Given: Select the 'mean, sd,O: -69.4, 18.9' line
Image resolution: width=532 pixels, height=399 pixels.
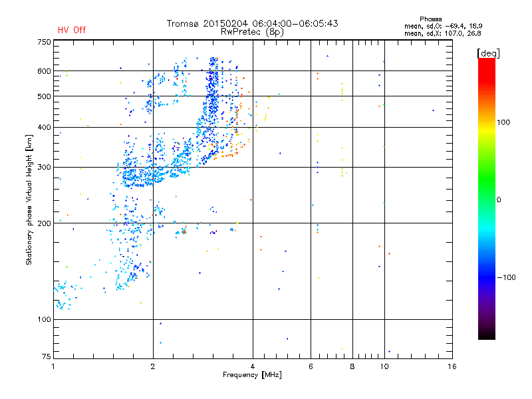Looking at the screenshot, I should coord(443,26).
